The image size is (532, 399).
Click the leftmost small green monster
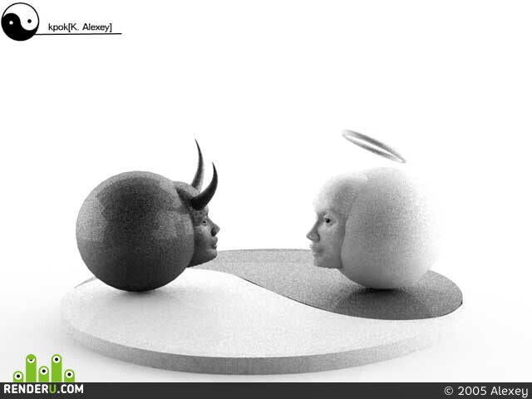(18, 376)
